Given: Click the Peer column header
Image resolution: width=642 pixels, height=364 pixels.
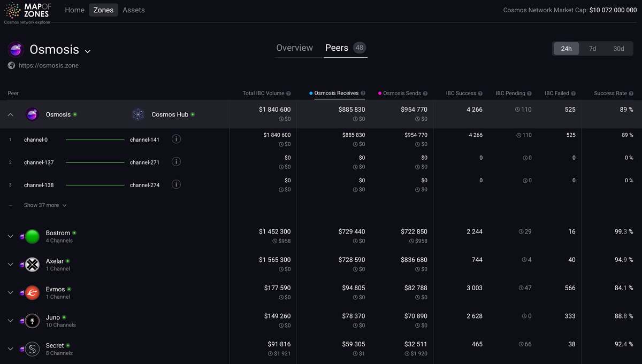Looking at the screenshot, I should click(x=13, y=94).
